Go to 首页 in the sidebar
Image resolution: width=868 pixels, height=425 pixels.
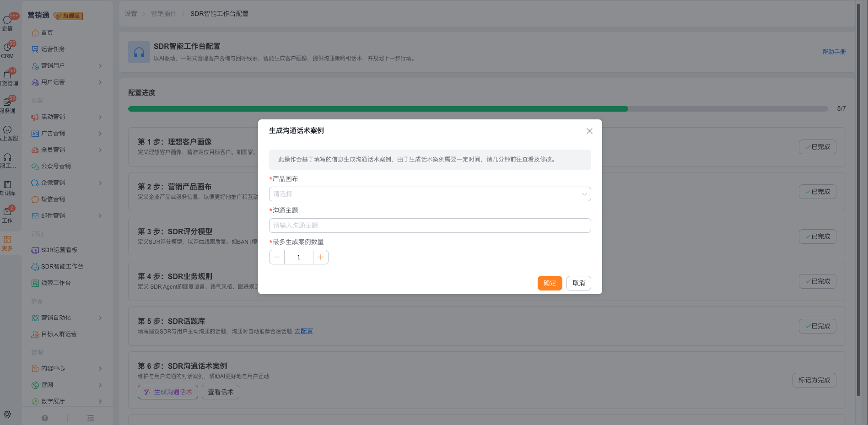pos(47,33)
